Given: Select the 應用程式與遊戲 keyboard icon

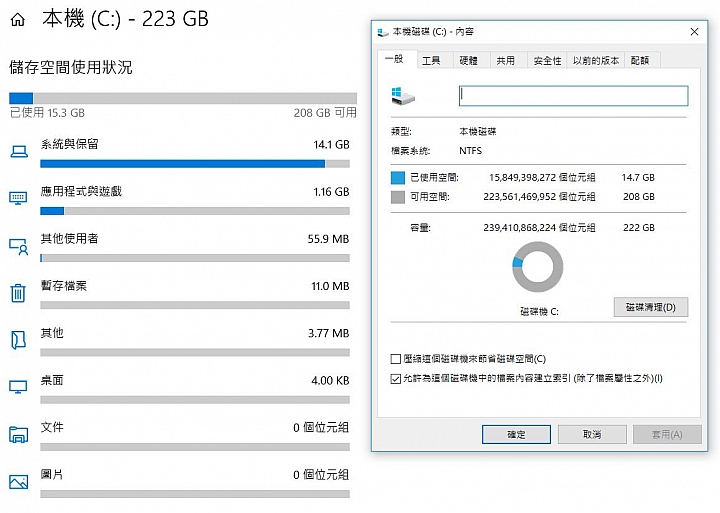Looking at the screenshot, I should (18, 198).
